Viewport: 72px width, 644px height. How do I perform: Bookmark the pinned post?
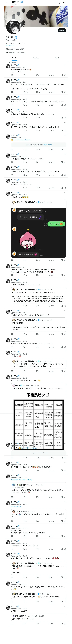(62, 75)
